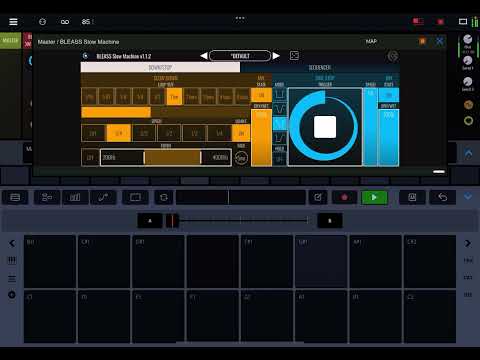Click the orange dry/wet vertical slider
Screen dimensions: 480x360
pos(261,138)
